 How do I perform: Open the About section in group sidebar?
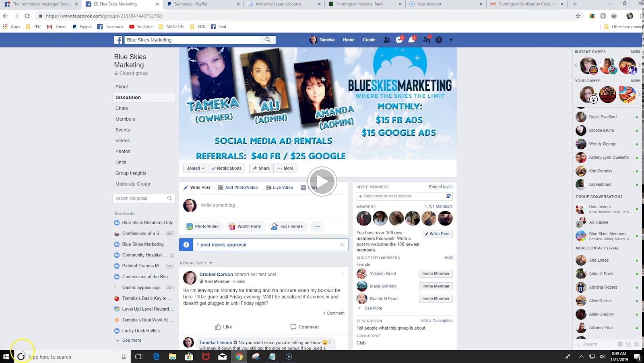(122, 86)
